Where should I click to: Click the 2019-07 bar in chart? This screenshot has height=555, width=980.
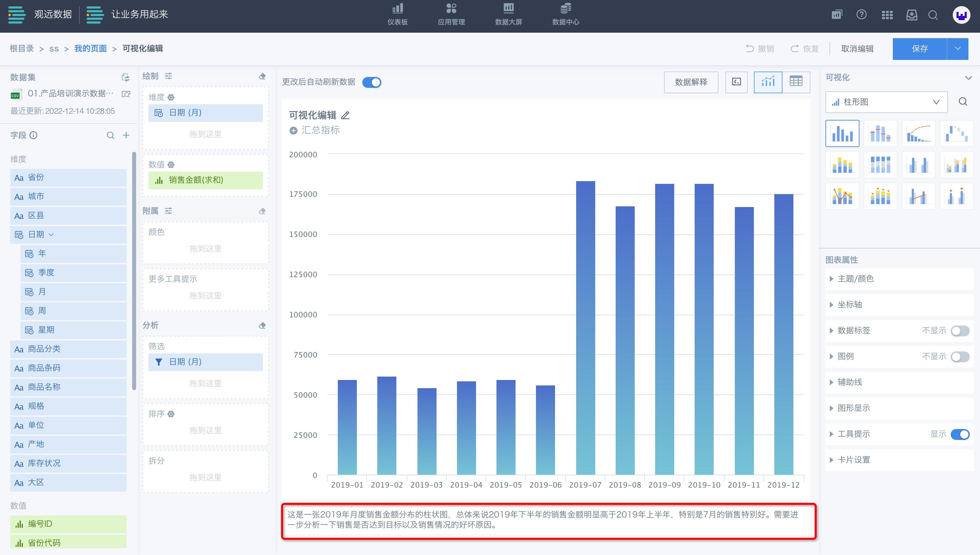tap(585, 328)
